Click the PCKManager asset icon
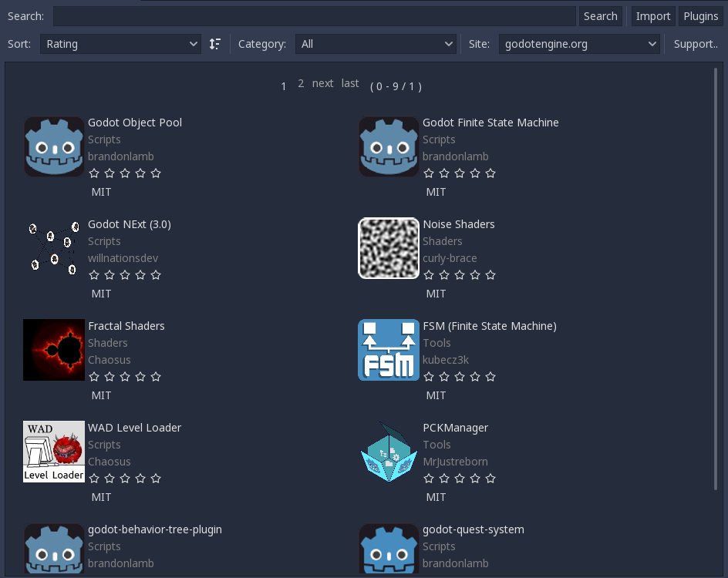 (389, 452)
